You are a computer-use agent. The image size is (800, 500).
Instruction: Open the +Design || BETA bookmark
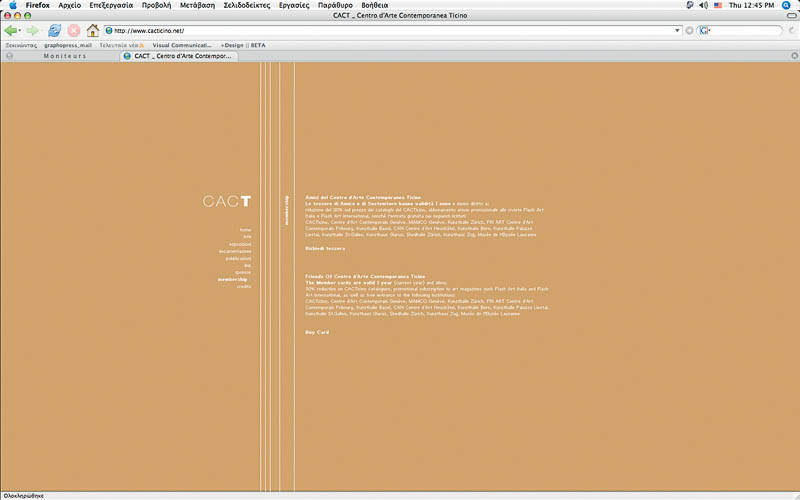pos(243,45)
